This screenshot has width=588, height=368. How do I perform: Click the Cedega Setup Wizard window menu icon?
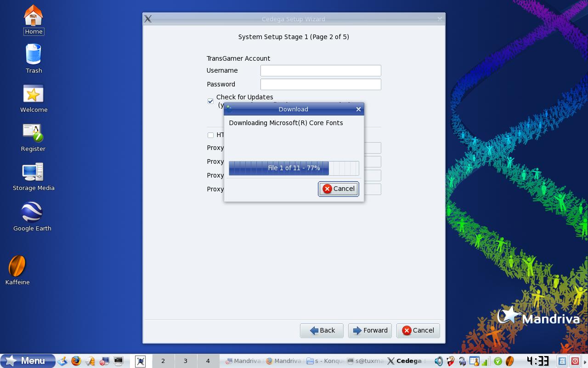(148, 19)
